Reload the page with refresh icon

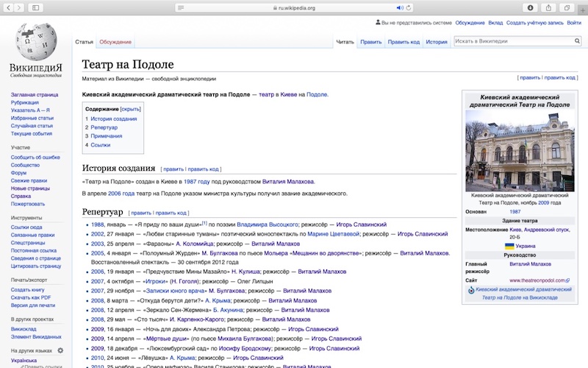pyautogui.click(x=409, y=7)
